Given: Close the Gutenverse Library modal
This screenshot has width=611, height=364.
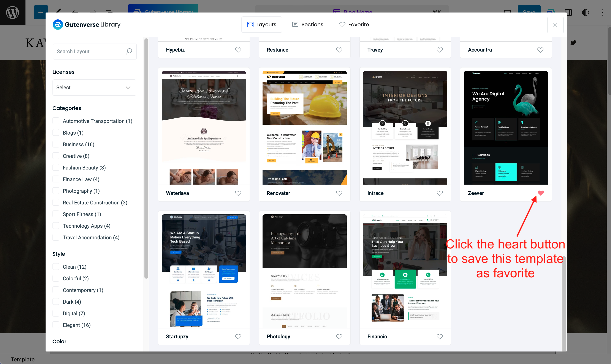Looking at the screenshot, I should 555,25.
